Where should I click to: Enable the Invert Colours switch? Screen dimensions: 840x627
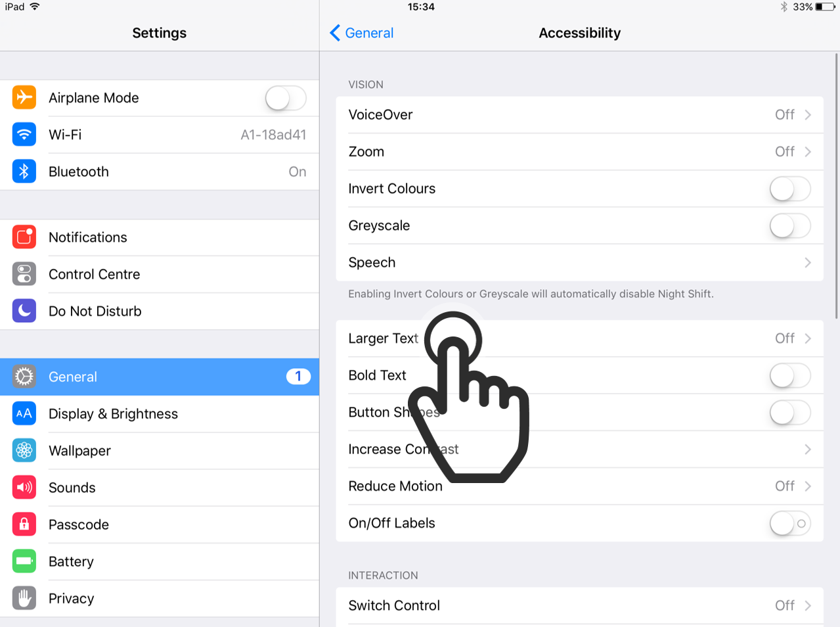790,189
